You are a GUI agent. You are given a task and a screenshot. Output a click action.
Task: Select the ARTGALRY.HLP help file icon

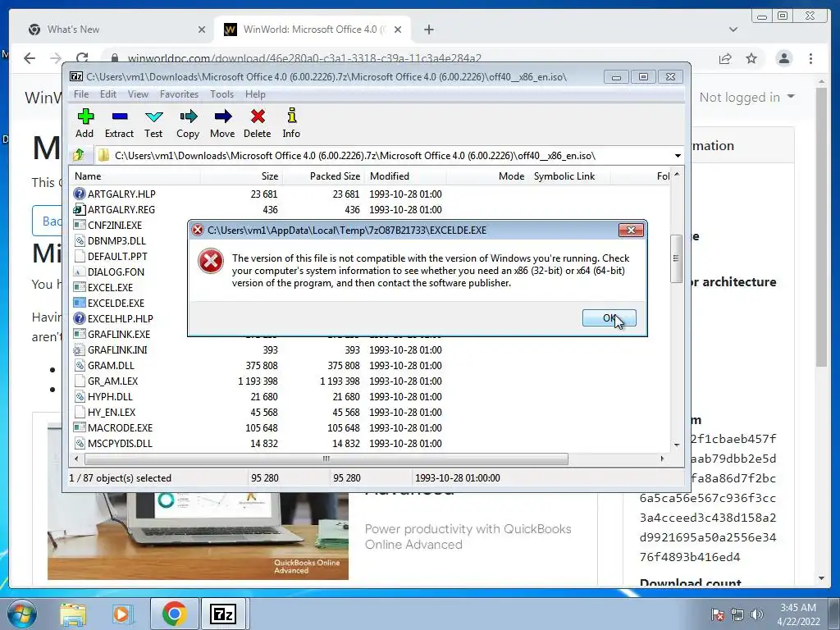point(80,194)
